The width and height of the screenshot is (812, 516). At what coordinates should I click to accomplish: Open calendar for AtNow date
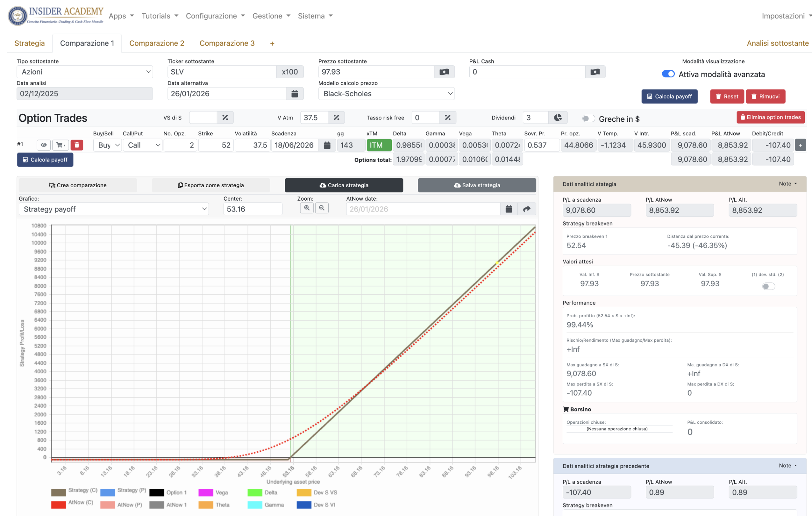point(509,209)
